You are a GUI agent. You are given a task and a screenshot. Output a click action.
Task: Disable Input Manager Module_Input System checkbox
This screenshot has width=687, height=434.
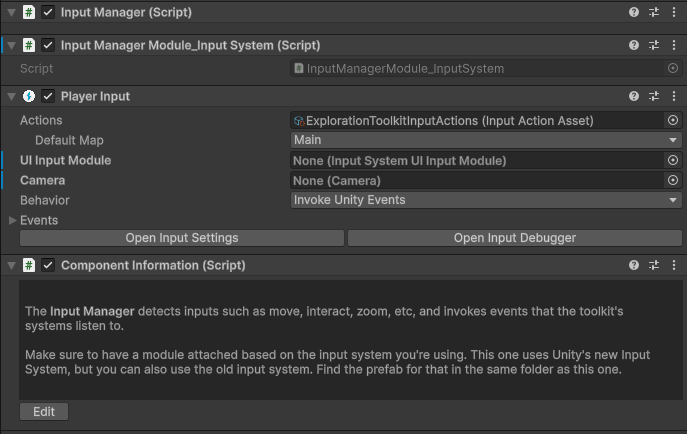click(x=48, y=45)
